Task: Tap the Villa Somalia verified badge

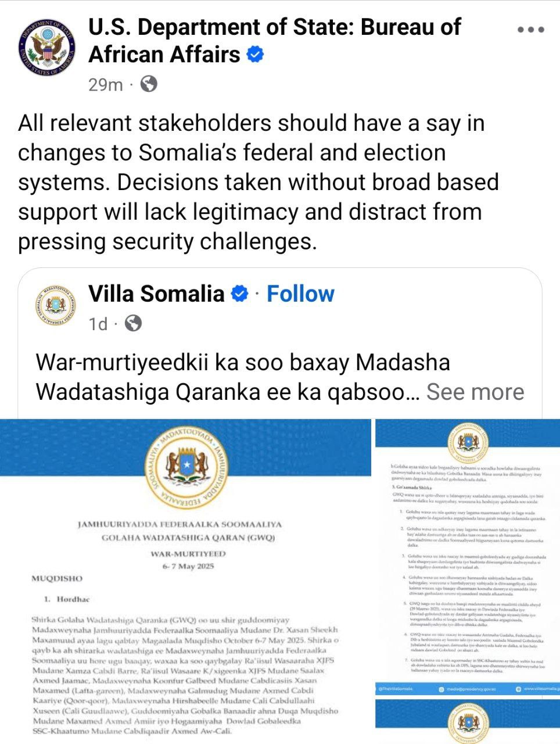Action: [x=239, y=294]
